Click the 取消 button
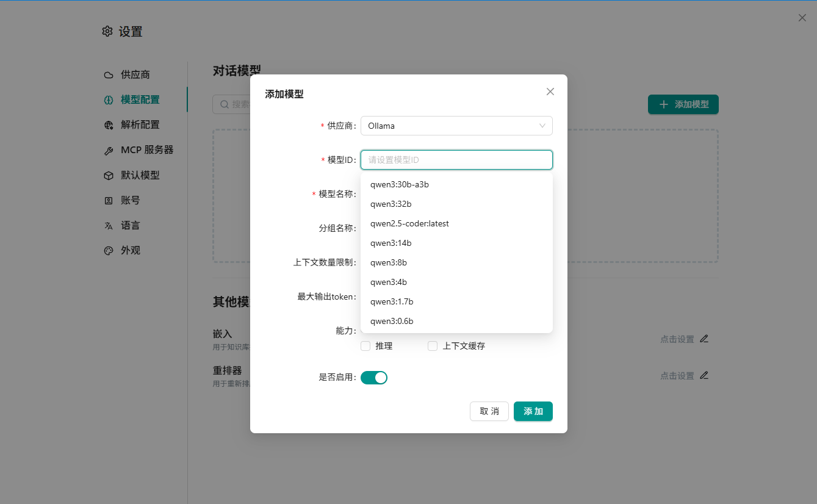 coord(489,411)
